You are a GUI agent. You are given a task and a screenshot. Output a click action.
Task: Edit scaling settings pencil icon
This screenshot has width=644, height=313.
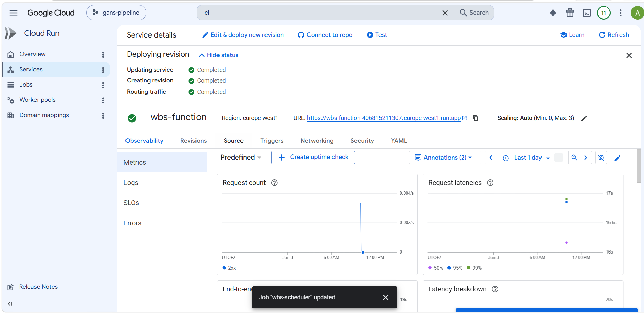(x=584, y=118)
